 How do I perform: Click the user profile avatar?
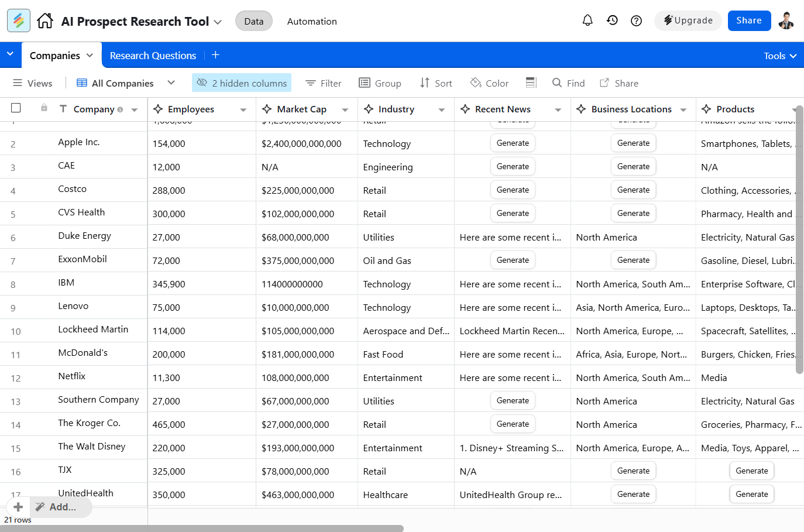(x=786, y=20)
